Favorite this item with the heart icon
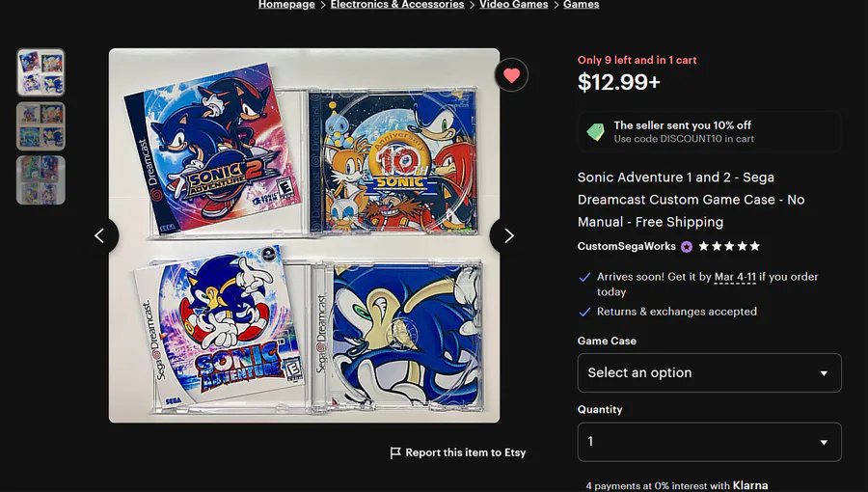This screenshot has width=868, height=492. coord(511,75)
